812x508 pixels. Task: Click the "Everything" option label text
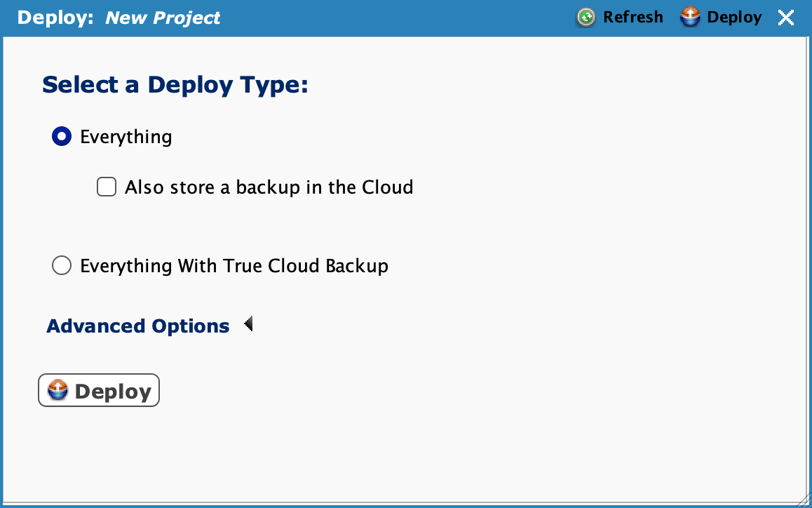126,136
